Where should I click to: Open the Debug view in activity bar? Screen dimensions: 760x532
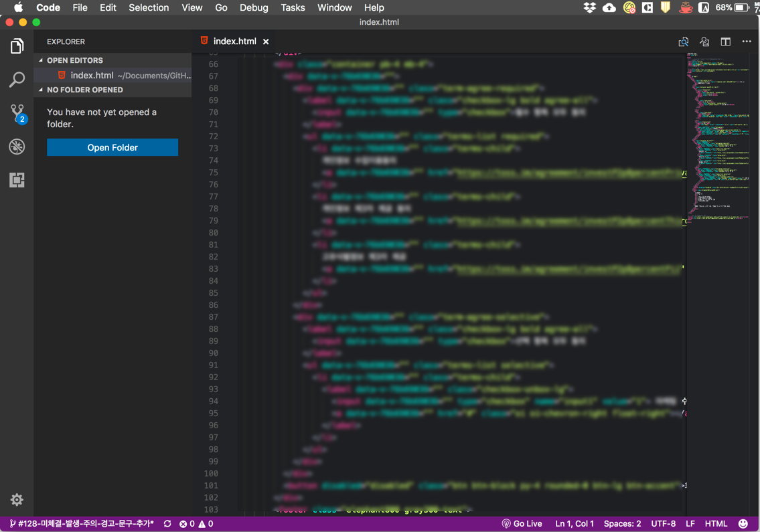[17, 147]
